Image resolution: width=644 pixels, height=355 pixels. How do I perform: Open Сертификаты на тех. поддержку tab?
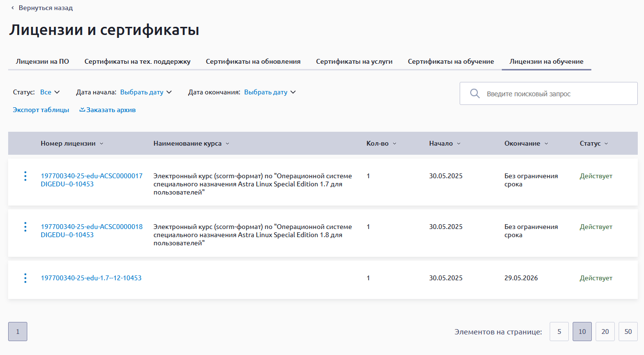(137, 62)
